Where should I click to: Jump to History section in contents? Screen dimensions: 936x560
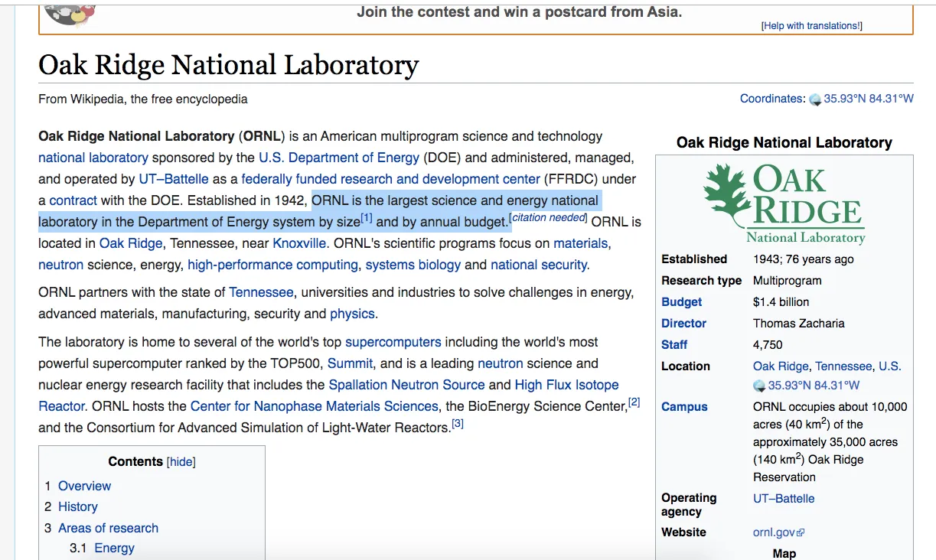78,506
